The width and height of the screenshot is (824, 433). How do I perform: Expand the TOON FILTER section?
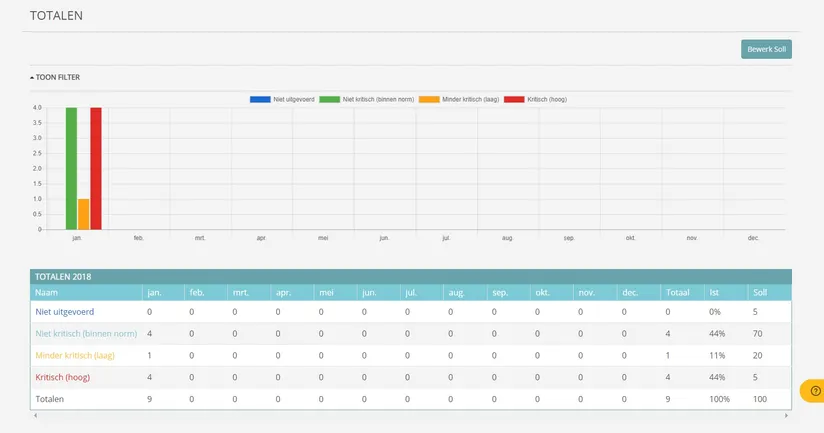pos(58,77)
